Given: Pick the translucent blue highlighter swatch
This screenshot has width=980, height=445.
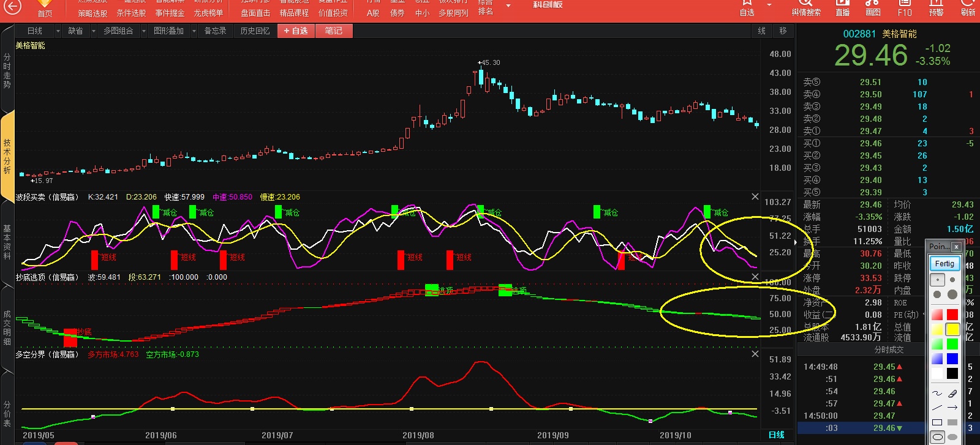Looking at the screenshot, I should [937, 359].
